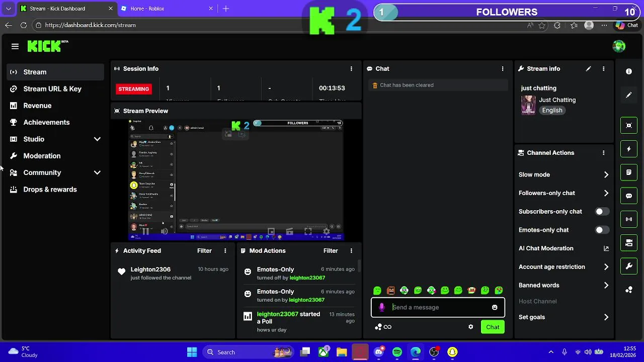This screenshot has width=644, height=362.
Task: Toggle the lightning bolt activity widget icon
Action: pyautogui.click(x=629, y=149)
